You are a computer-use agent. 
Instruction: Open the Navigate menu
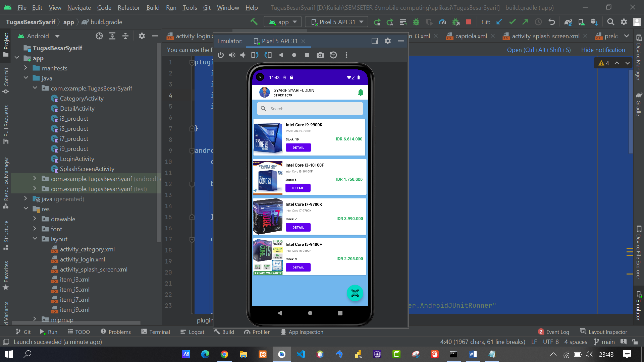79,7
